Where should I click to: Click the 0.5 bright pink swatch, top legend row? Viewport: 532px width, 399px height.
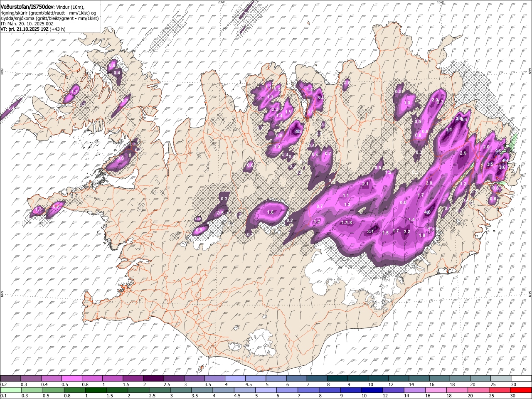(72, 378)
